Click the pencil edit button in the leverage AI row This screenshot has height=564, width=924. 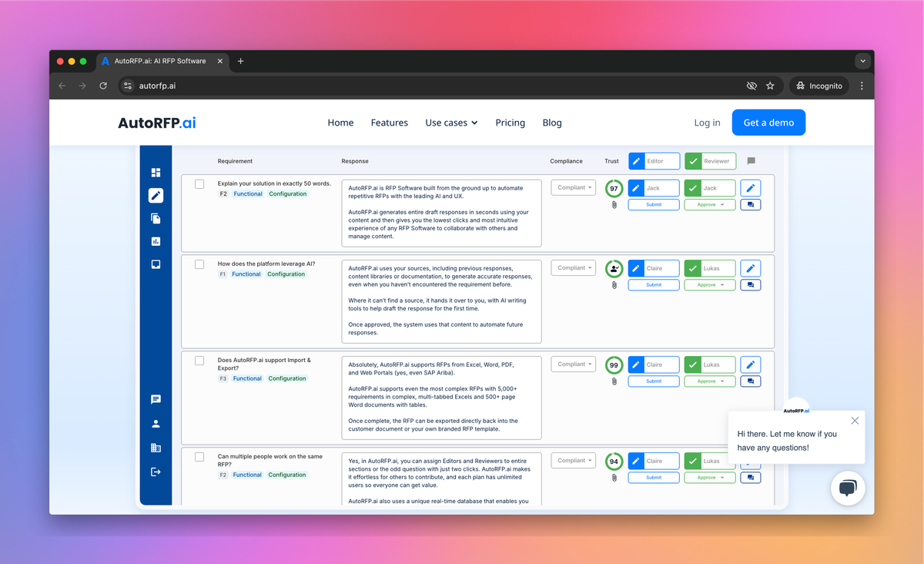pos(751,268)
